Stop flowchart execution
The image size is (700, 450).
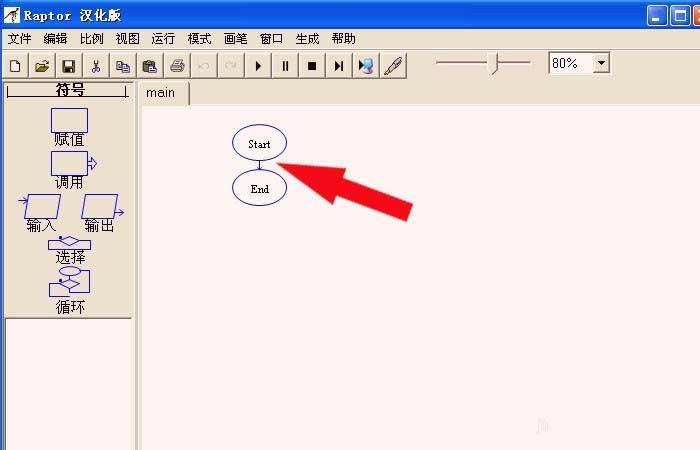(312, 66)
